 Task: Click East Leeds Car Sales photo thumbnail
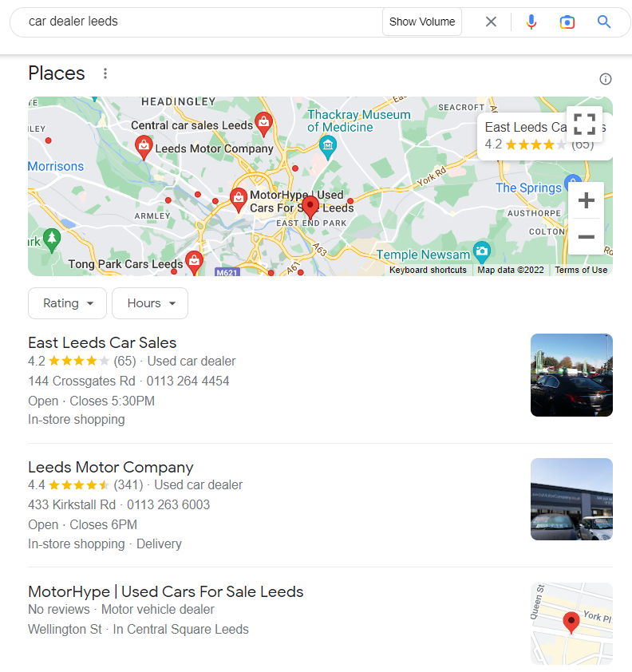[571, 375]
